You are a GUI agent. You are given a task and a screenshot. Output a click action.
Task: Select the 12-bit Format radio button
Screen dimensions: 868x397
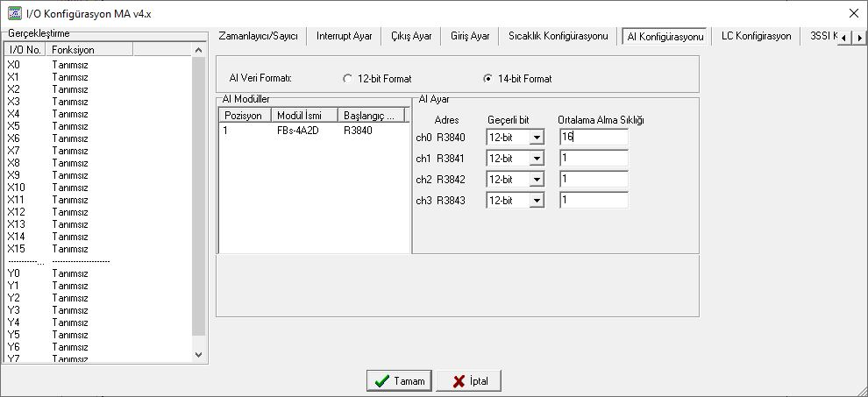pyautogui.click(x=348, y=79)
